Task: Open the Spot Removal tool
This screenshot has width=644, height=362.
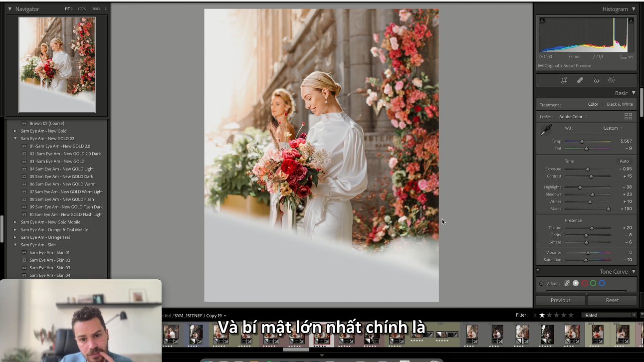Action: click(580, 80)
